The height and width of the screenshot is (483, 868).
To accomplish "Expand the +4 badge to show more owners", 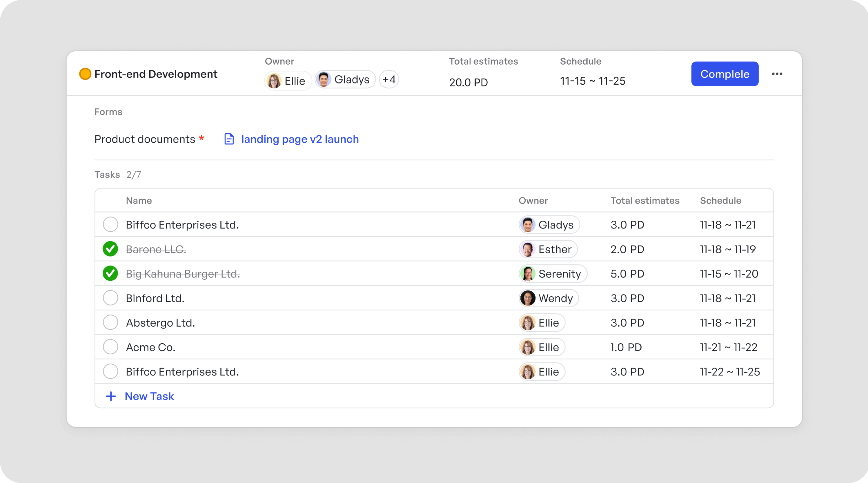I will pyautogui.click(x=389, y=79).
